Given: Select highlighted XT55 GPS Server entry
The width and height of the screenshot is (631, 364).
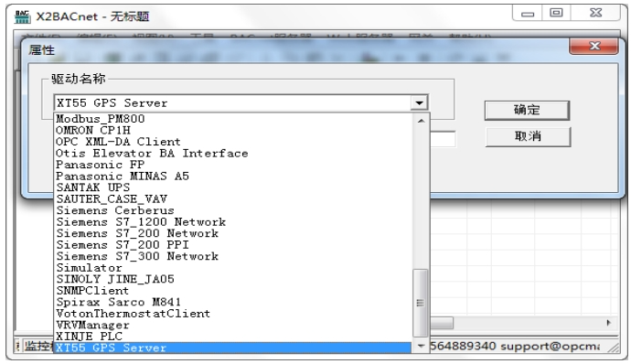Looking at the screenshot, I should (x=233, y=348).
